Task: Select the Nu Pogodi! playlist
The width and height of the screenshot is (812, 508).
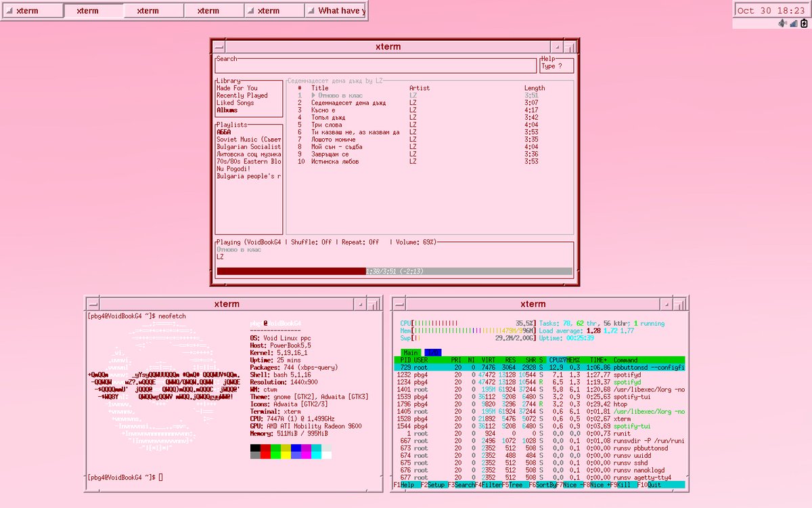Action: point(233,169)
